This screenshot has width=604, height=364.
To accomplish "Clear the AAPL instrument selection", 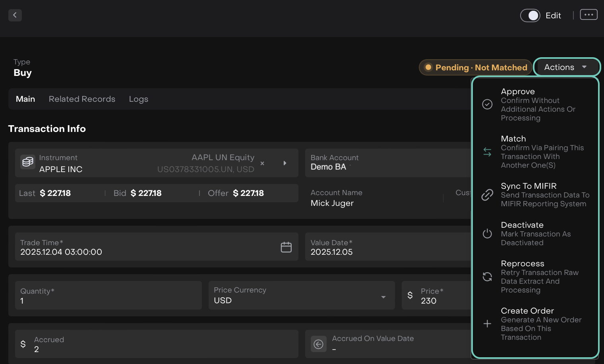I will (x=262, y=163).
